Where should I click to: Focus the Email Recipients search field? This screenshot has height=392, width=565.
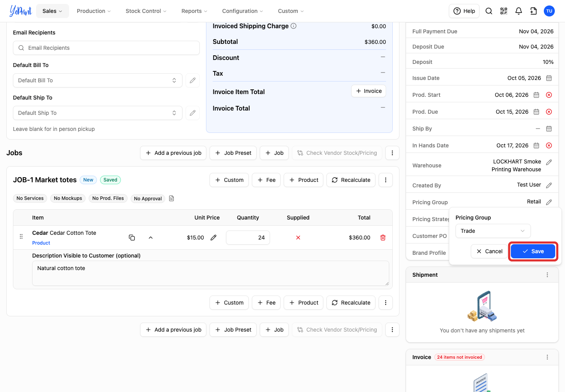[x=106, y=48]
